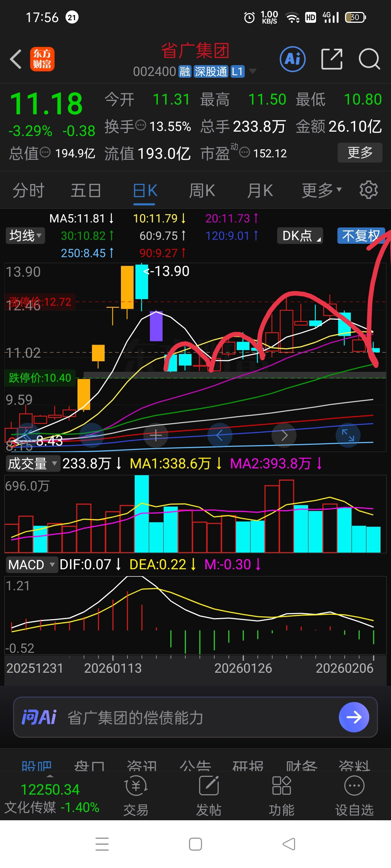Switch to 月K tab

point(260,191)
